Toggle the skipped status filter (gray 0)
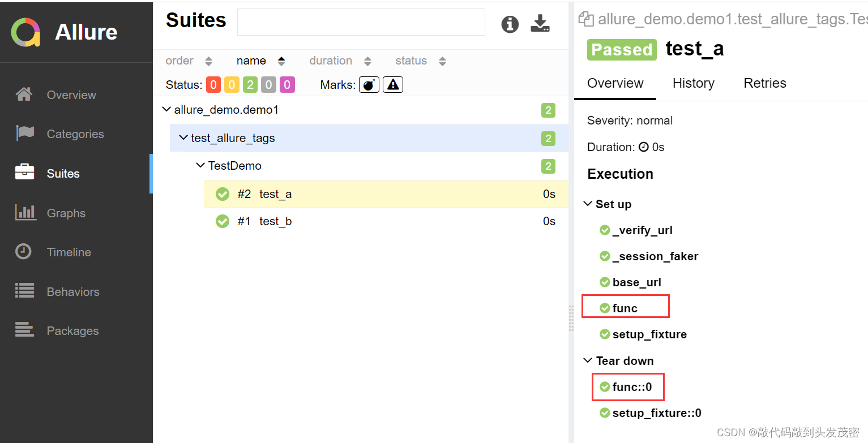The width and height of the screenshot is (868, 443). pos(268,85)
